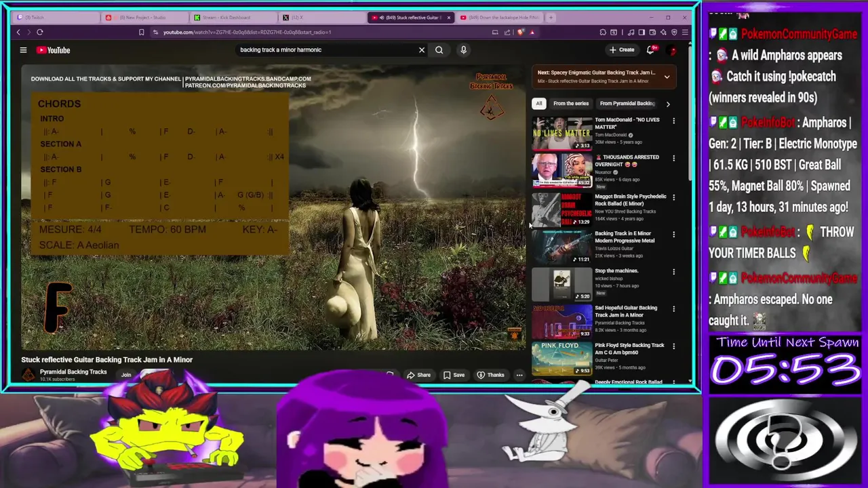Open options for Pink Floyd Style Backing video
The height and width of the screenshot is (488, 868).
673,346
